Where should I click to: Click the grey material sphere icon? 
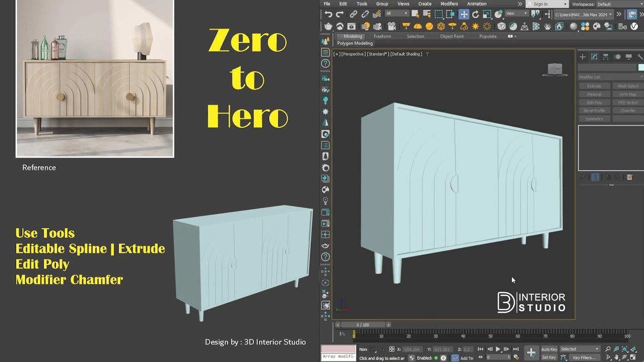(x=573, y=26)
